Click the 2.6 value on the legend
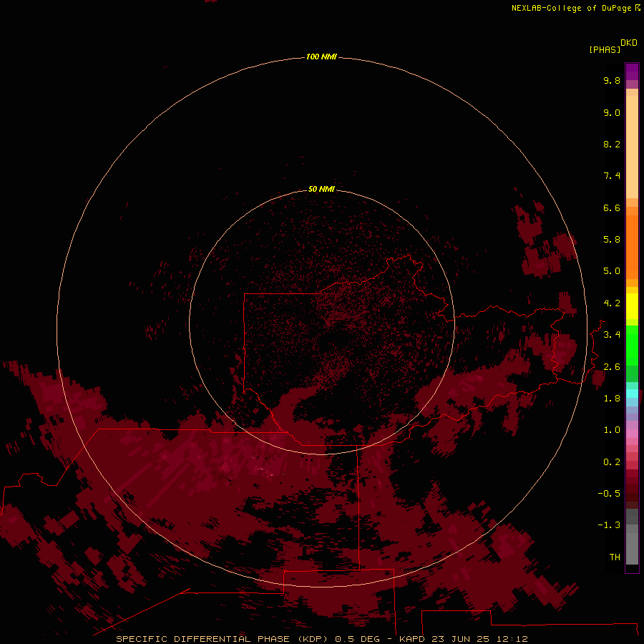Image resolution: width=644 pixels, height=644 pixels. click(612, 367)
